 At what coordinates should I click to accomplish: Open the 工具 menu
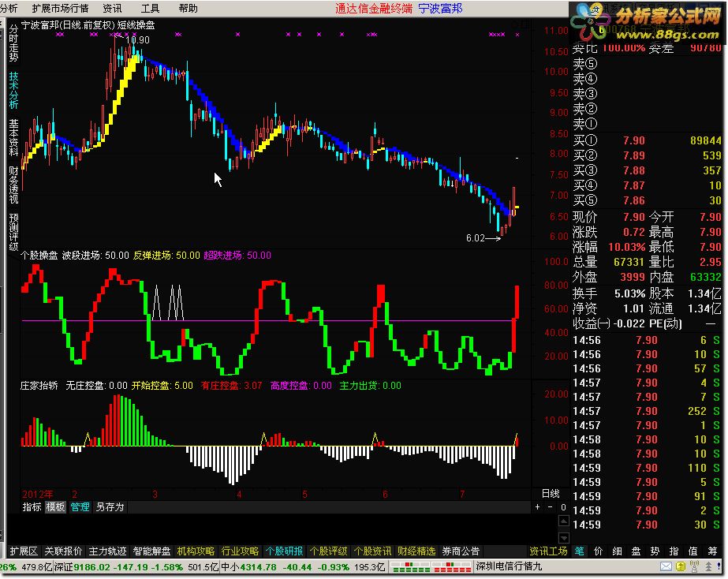(x=150, y=9)
